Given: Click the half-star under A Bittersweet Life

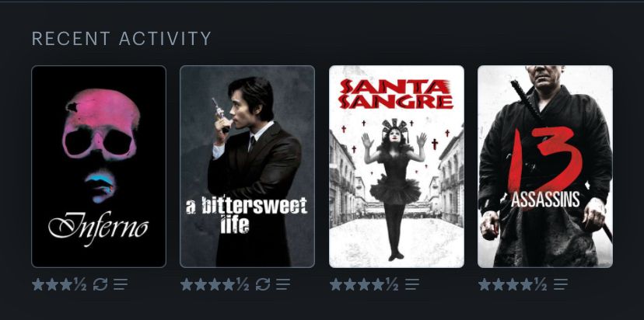Looking at the screenshot, I should [243, 284].
